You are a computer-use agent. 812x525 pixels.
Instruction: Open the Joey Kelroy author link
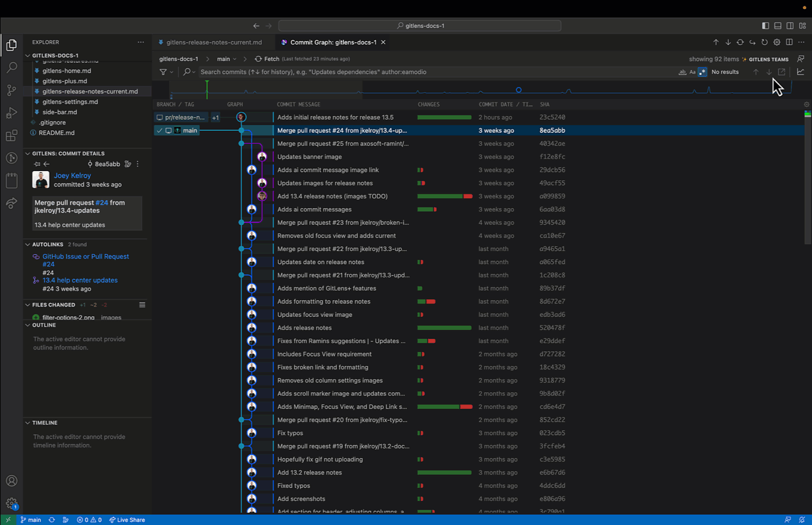pyautogui.click(x=72, y=176)
